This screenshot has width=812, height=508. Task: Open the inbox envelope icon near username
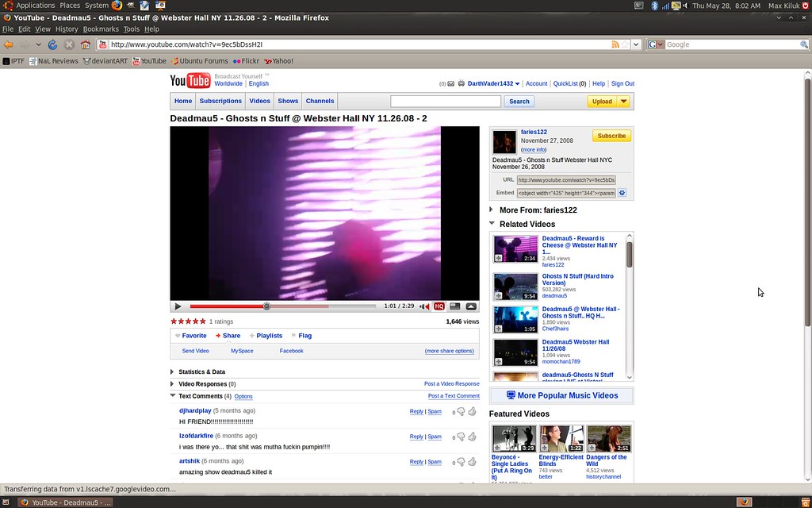[451, 83]
